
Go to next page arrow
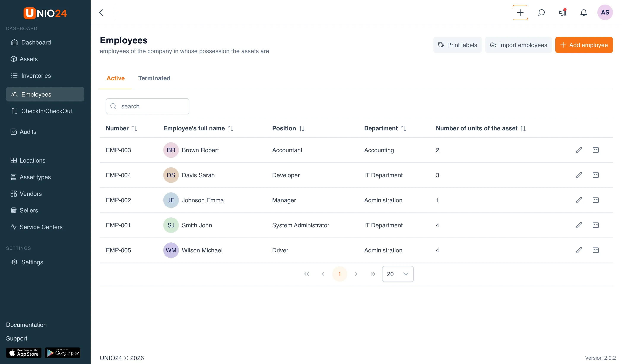[x=356, y=274]
